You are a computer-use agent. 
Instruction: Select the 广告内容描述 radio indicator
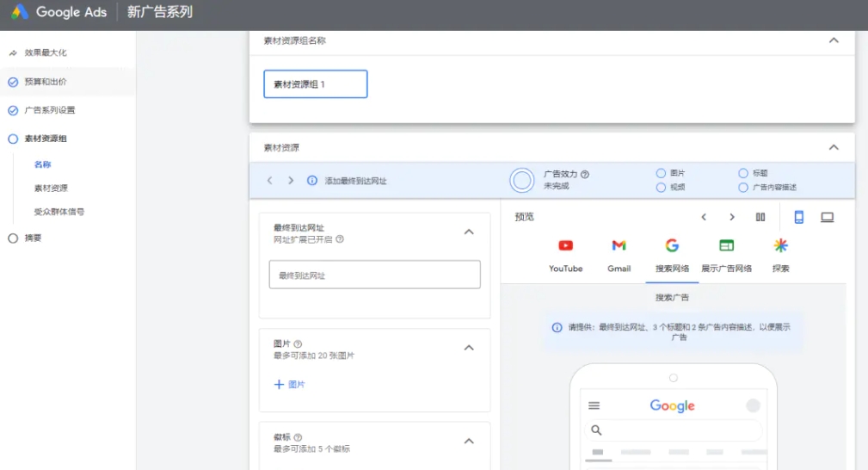tap(743, 187)
